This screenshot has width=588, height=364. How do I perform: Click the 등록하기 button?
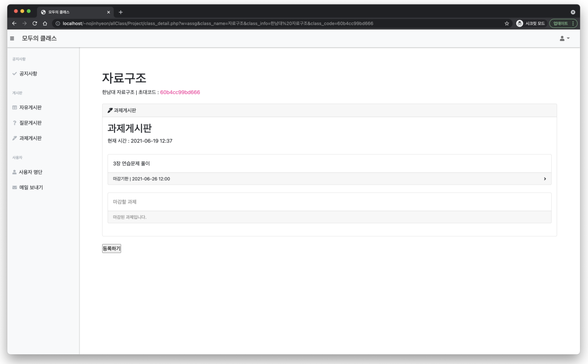(112, 248)
